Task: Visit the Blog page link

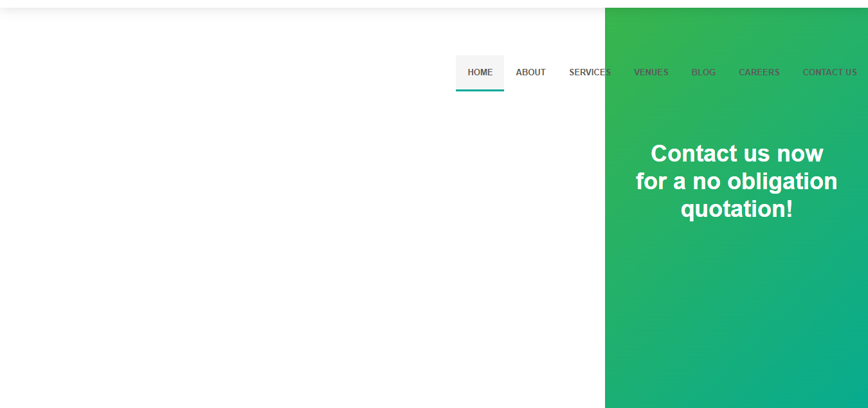Action: coord(703,72)
